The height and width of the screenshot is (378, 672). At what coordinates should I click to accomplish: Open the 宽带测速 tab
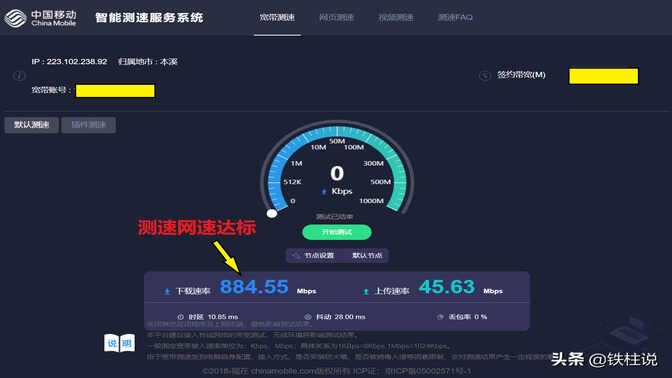pyautogui.click(x=277, y=18)
